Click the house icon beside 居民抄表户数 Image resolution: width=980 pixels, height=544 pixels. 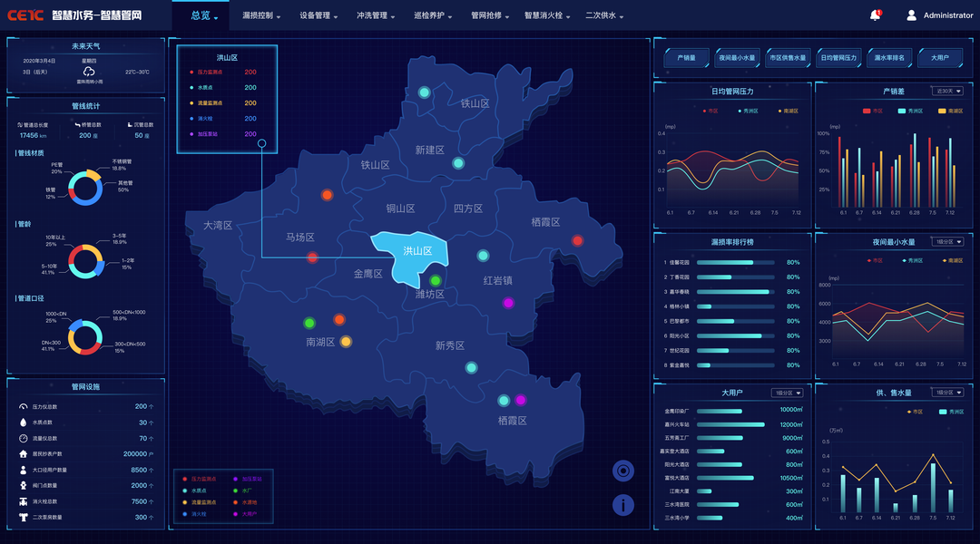(23, 454)
